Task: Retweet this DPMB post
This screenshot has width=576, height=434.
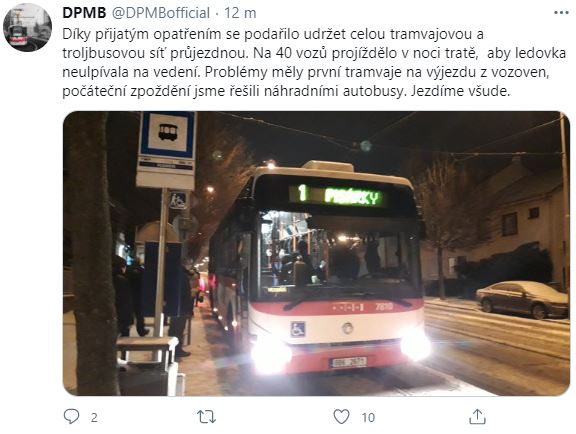Action: tap(206, 417)
